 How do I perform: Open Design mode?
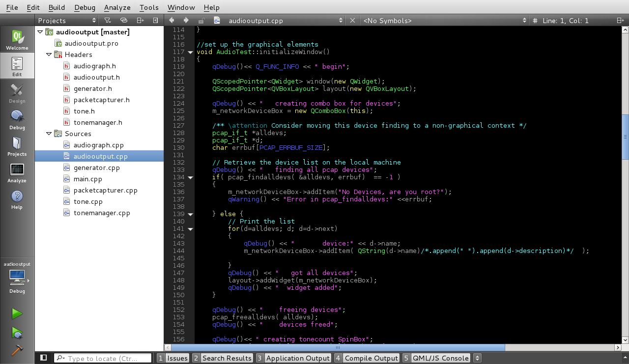(x=17, y=92)
